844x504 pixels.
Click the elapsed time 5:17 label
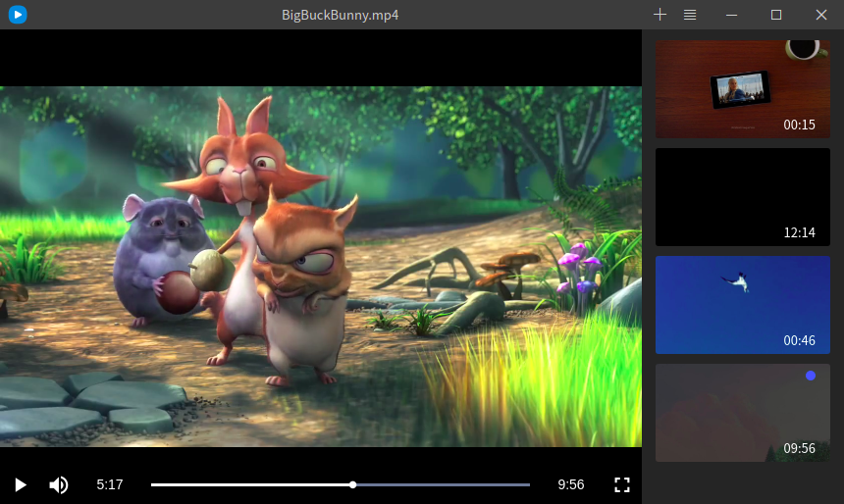pyautogui.click(x=110, y=484)
